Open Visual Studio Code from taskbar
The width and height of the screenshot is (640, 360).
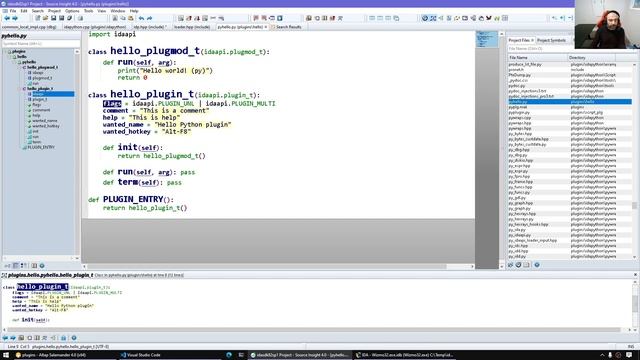(140, 355)
